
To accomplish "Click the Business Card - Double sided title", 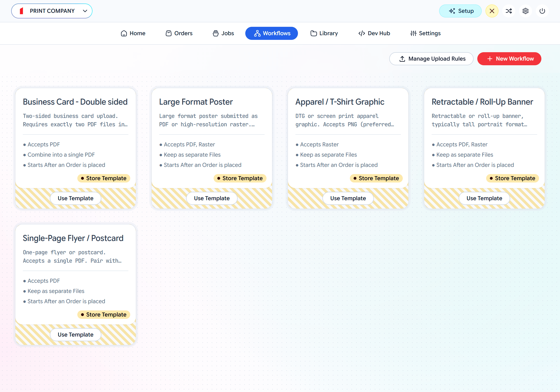I will click(x=75, y=102).
